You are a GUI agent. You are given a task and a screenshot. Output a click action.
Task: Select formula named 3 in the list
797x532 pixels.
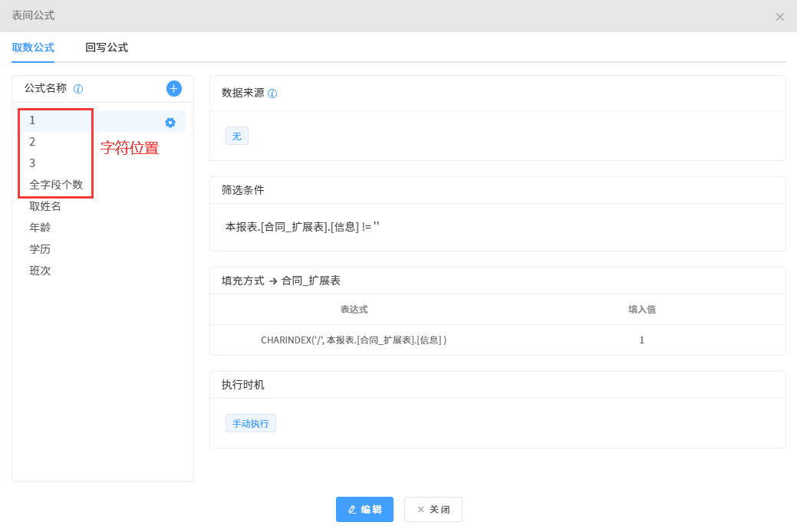click(103, 163)
